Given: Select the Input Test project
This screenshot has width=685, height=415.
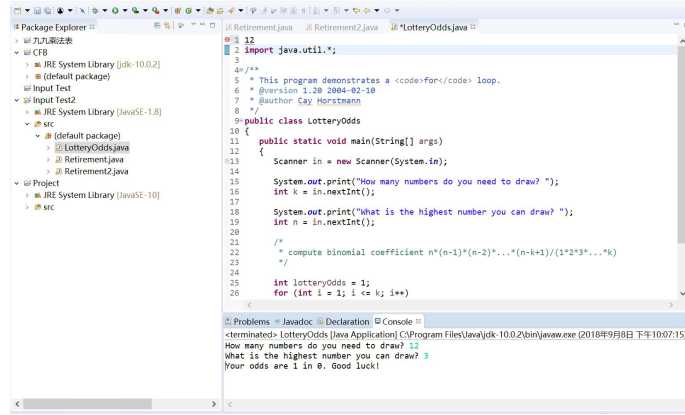Looking at the screenshot, I should pyautogui.click(x=52, y=88).
